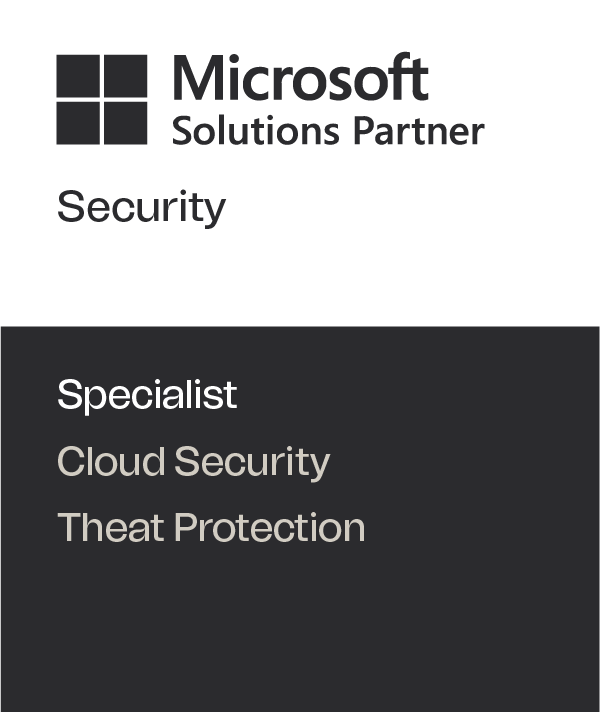The image size is (600, 712).
Task: Click the bottom-right square of the Microsoft logo
Action: click(125, 123)
